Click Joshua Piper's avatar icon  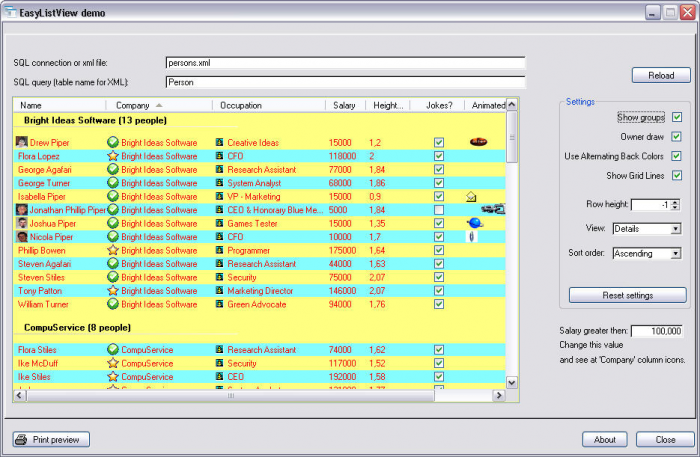pyautogui.click(x=21, y=223)
